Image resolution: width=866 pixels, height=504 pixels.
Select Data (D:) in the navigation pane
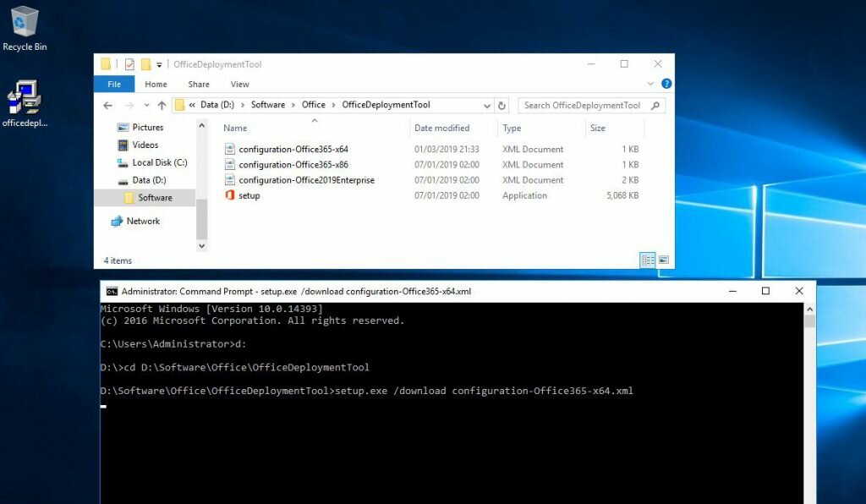(149, 180)
